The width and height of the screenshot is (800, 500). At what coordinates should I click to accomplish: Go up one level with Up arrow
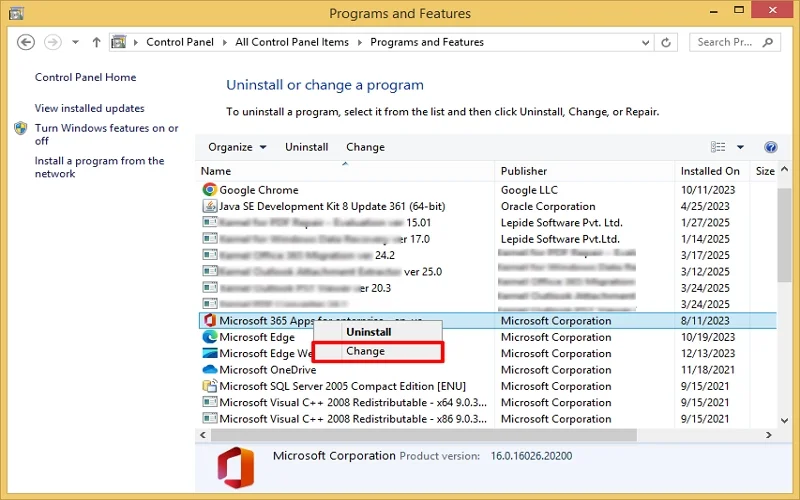point(96,42)
